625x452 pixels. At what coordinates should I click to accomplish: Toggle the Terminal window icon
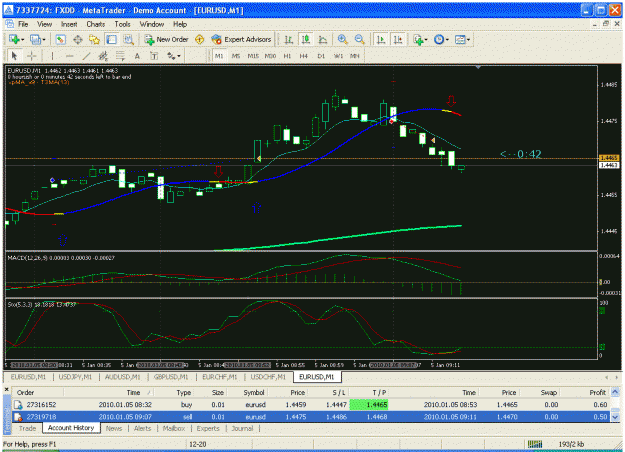click(x=111, y=39)
